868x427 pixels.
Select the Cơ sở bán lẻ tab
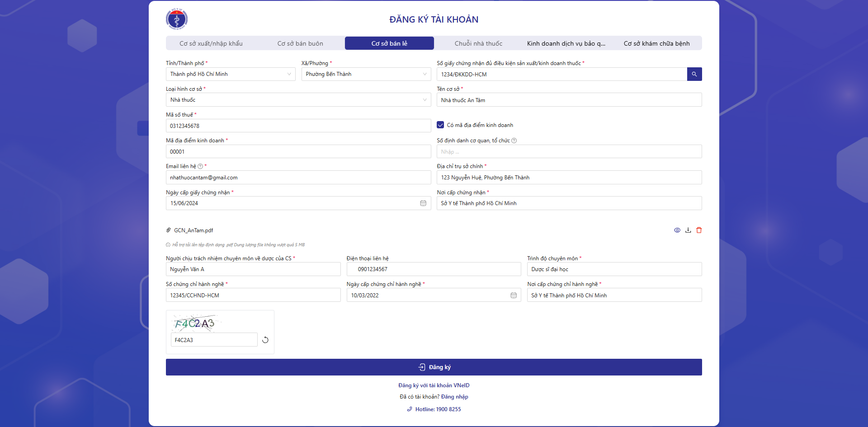389,43
